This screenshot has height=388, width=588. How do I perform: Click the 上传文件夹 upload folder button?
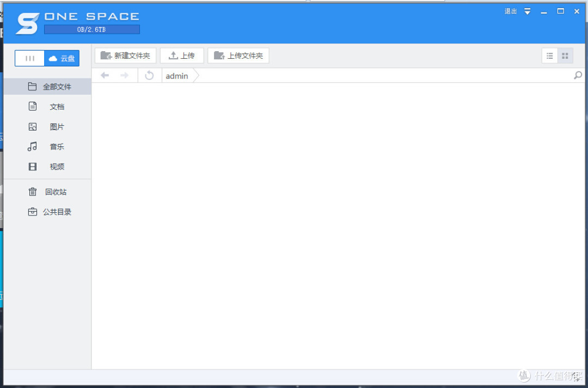click(238, 56)
